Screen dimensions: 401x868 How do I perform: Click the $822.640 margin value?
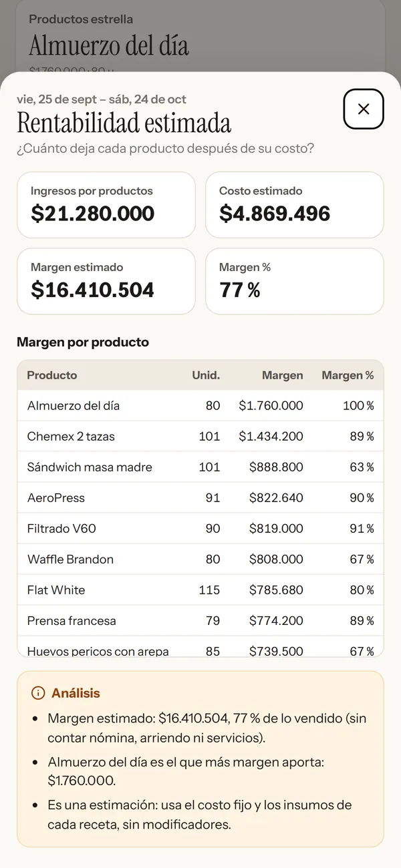276,498
